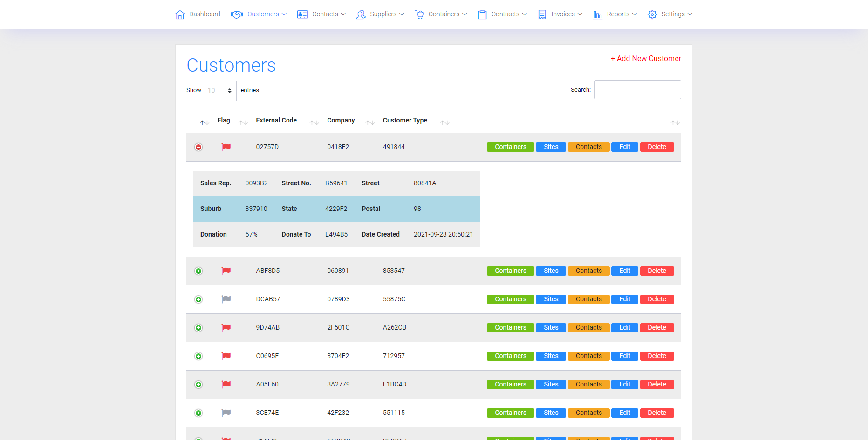The image size is (868, 440).
Task: Click the Invoices receipt icon
Action: [x=542, y=14]
